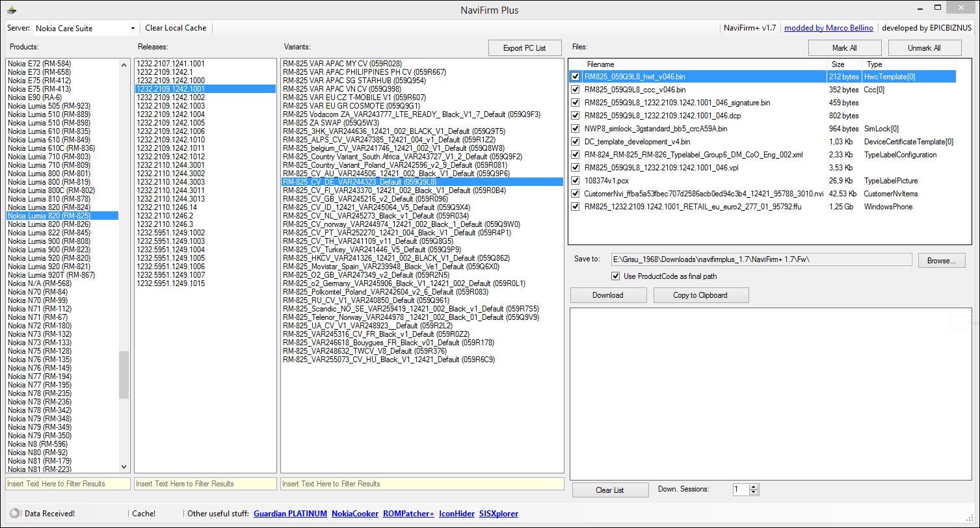Uncheck the 1242.1001_046.vpl file checkbox
This screenshot has width=980, height=528.
575,168
